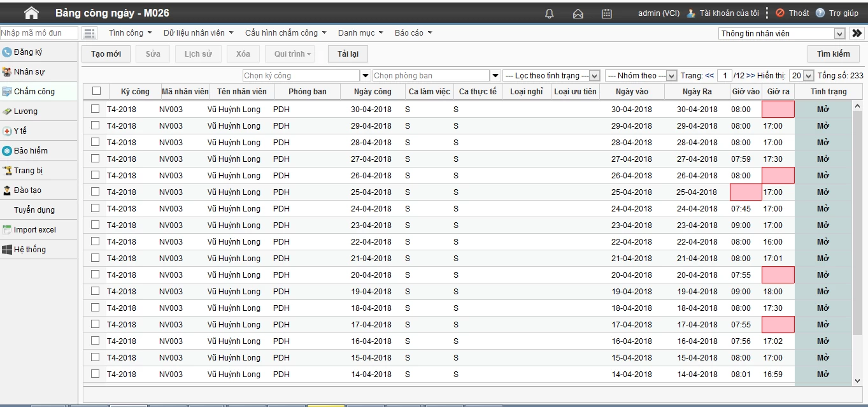Screen dimensions: 868x407
Task: Click the Tạo mới button
Action: 106,54
